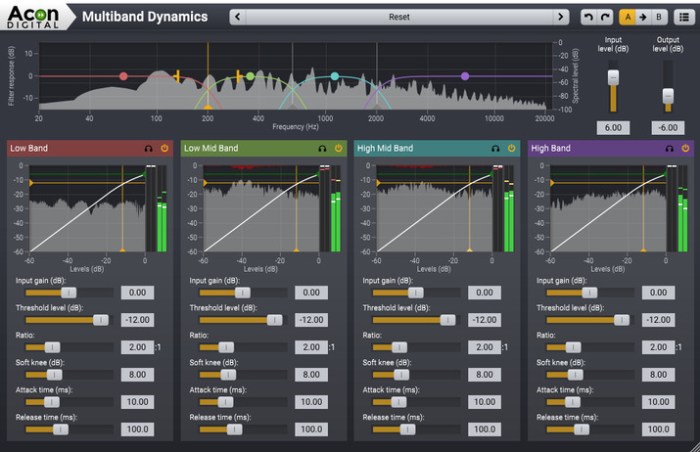Click the Low Band threshold slider handle
This screenshot has height=452, width=700.
tap(100, 320)
